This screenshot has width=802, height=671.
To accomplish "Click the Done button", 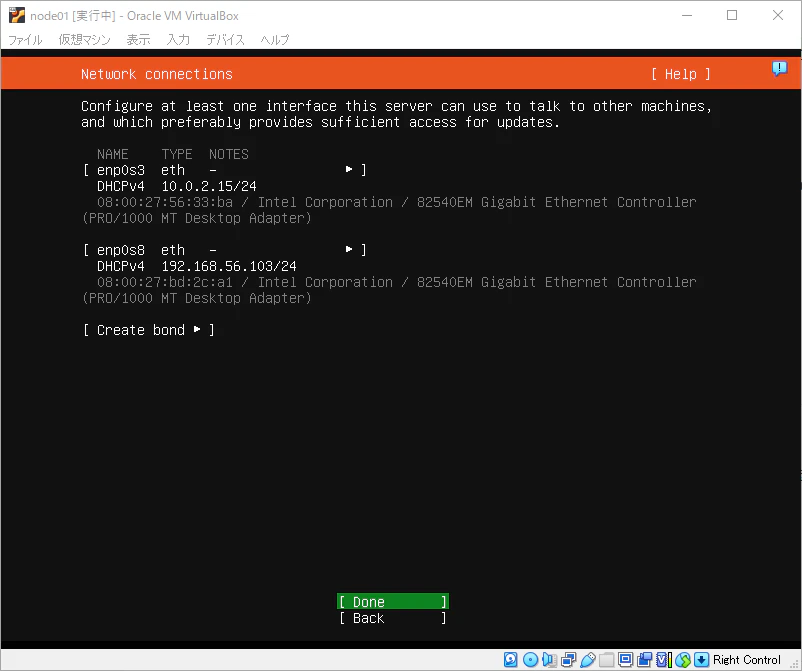I will 393,601.
